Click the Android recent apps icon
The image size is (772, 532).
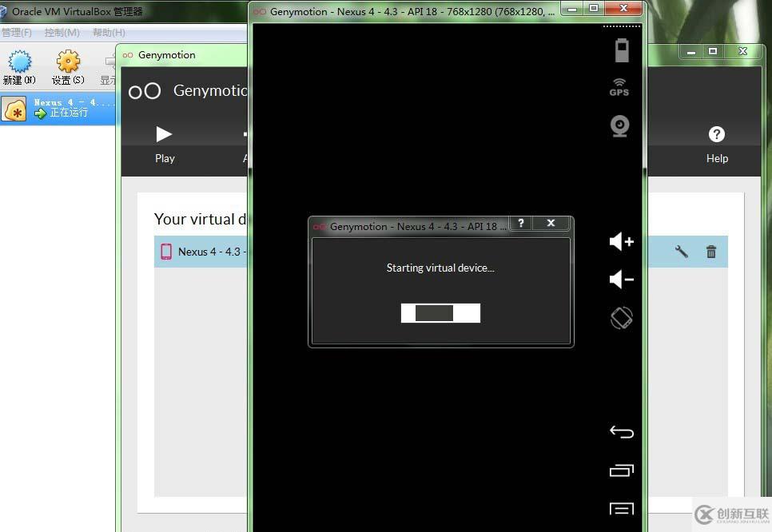(x=621, y=470)
